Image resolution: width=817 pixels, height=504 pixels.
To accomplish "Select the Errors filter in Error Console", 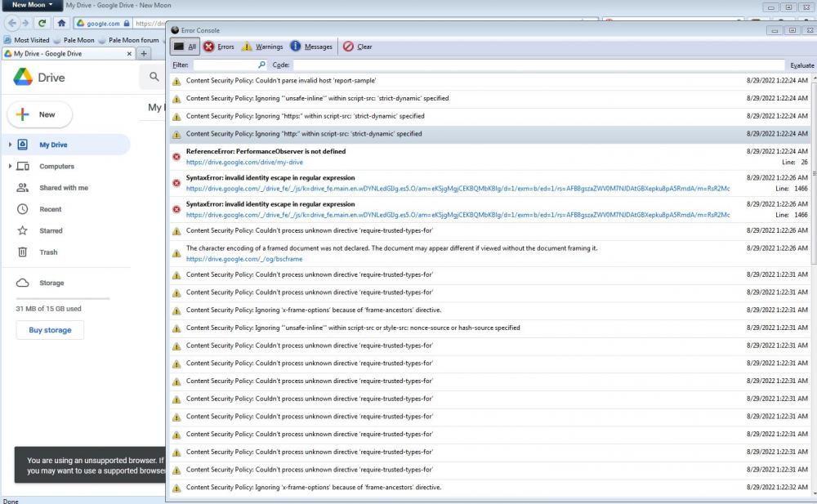I will click(217, 47).
